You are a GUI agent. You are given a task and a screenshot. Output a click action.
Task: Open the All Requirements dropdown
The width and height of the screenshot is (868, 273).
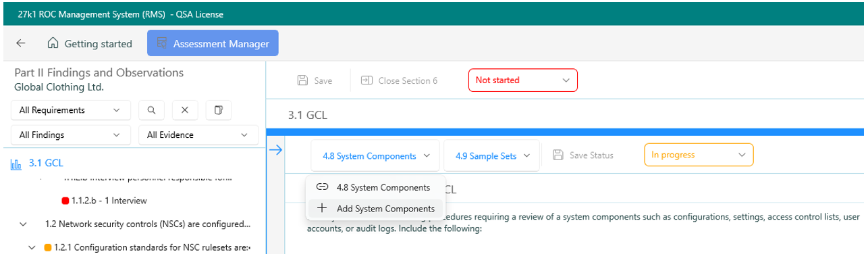pos(71,110)
